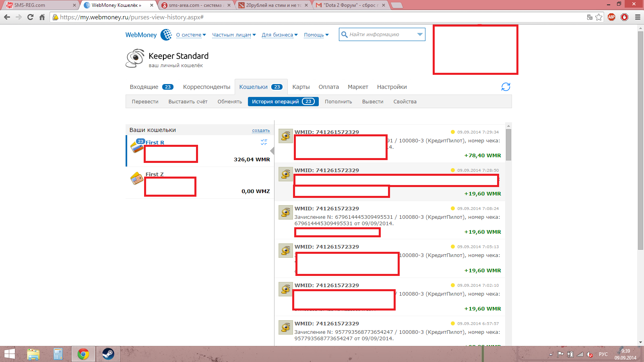Click the browser address bar URL
Screen dimensions: 644x362
click(132, 17)
